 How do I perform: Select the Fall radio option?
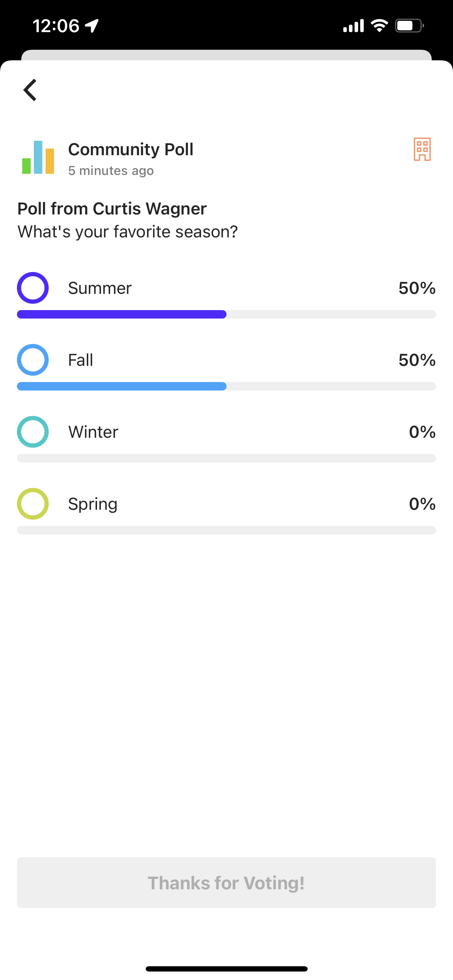coord(33,360)
